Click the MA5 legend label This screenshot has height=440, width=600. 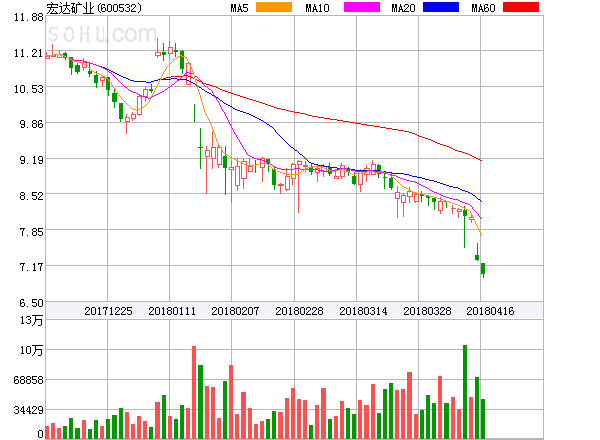pos(239,8)
